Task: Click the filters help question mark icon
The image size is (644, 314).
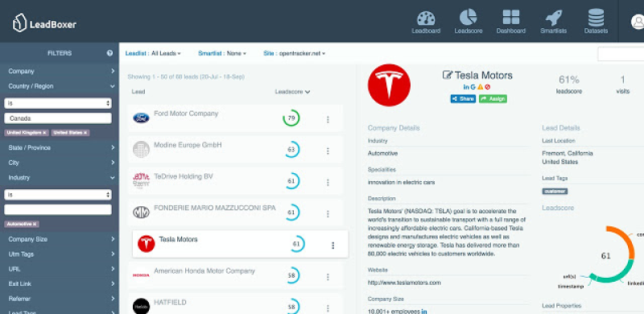Action: (x=109, y=53)
